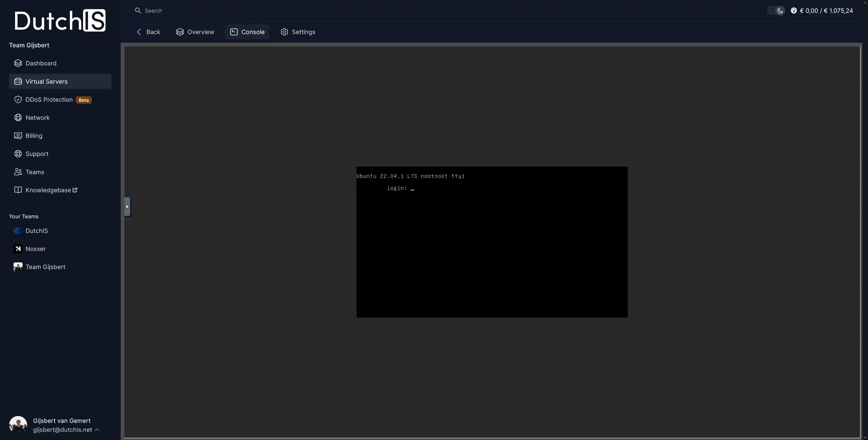Image resolution: width=868 pixels, height=440 pixels.
Task: Click the Console terminal icon
Action: (x=234, y=32)
